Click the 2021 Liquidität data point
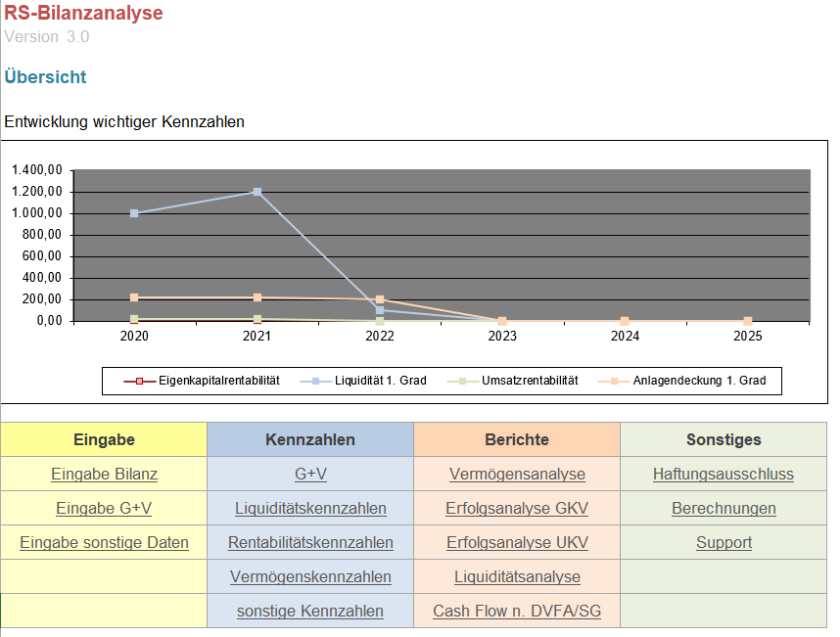The image size is (840, 637). pyautogui.click(x=257, y=192)
